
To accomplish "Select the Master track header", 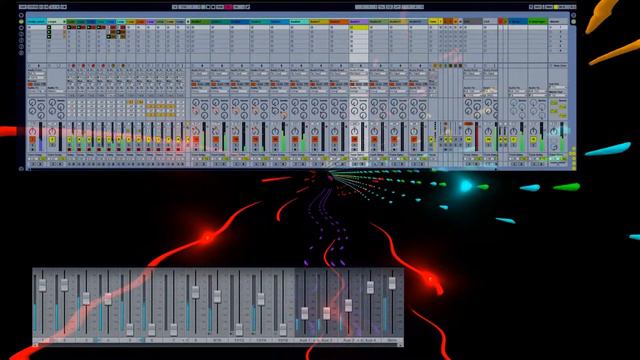I will [558, 21].
